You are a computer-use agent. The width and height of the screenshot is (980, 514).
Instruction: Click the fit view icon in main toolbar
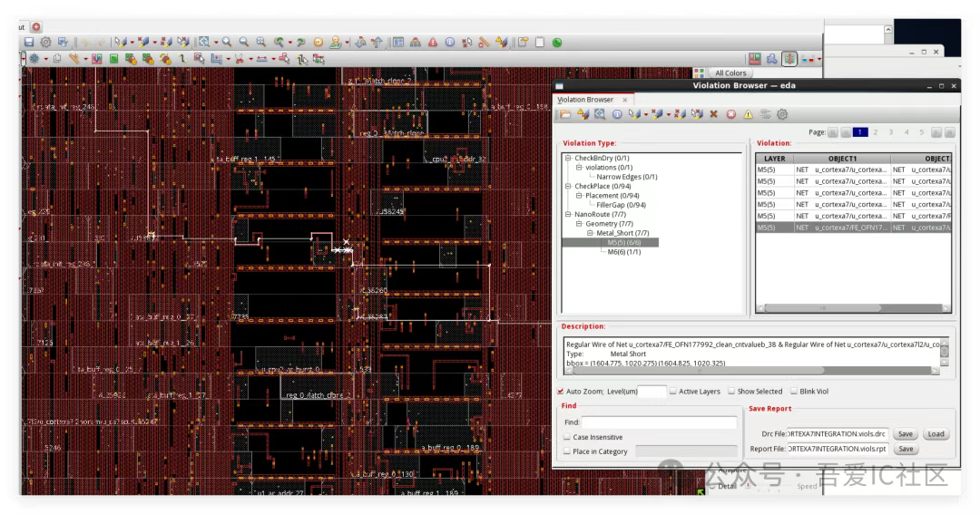click(260, 42)
